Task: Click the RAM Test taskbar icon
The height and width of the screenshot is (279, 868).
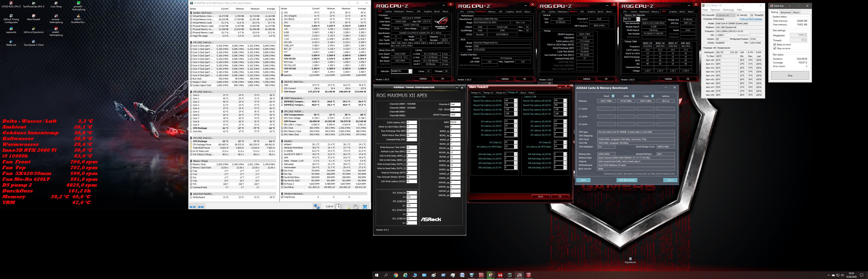Action: coord(519,275)
